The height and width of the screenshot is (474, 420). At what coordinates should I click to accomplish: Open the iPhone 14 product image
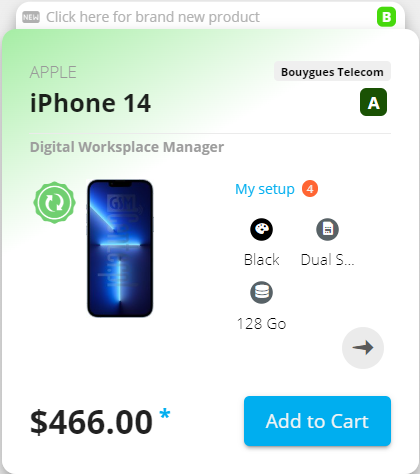click(120, 248)
